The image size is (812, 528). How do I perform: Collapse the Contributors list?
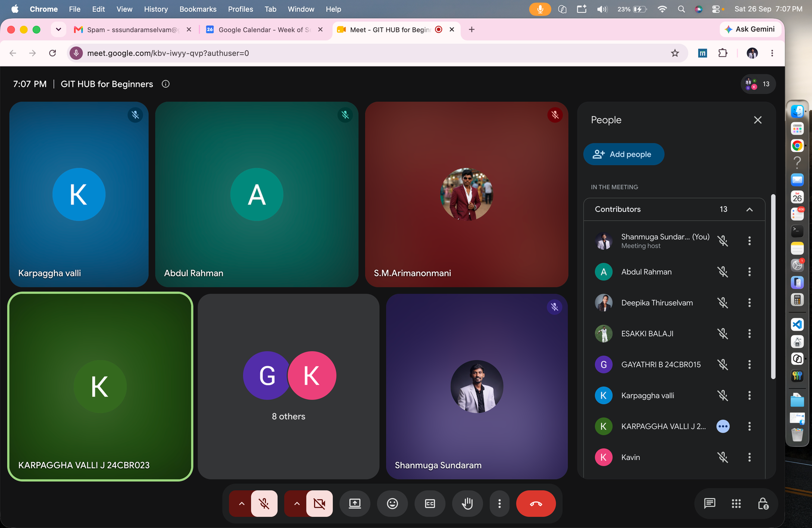click(750, 209)
